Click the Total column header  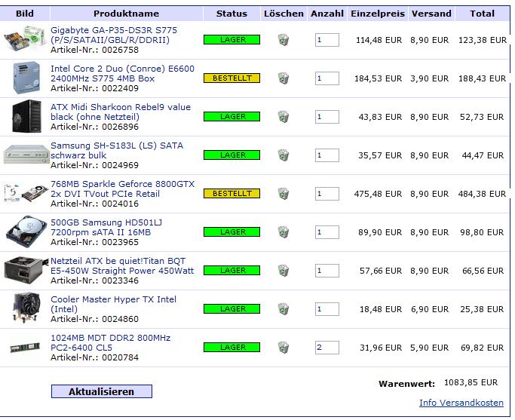482,14
